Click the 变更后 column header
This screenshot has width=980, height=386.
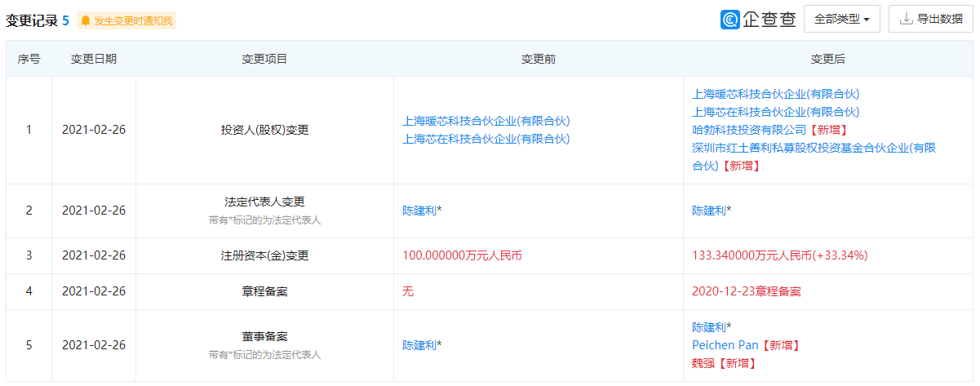point(828,59)
